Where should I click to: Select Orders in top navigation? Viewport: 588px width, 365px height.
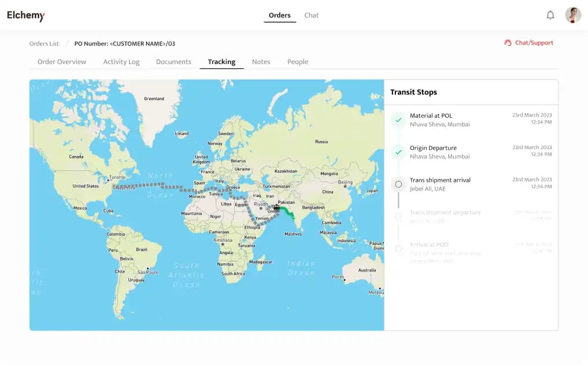click(280, 16)
